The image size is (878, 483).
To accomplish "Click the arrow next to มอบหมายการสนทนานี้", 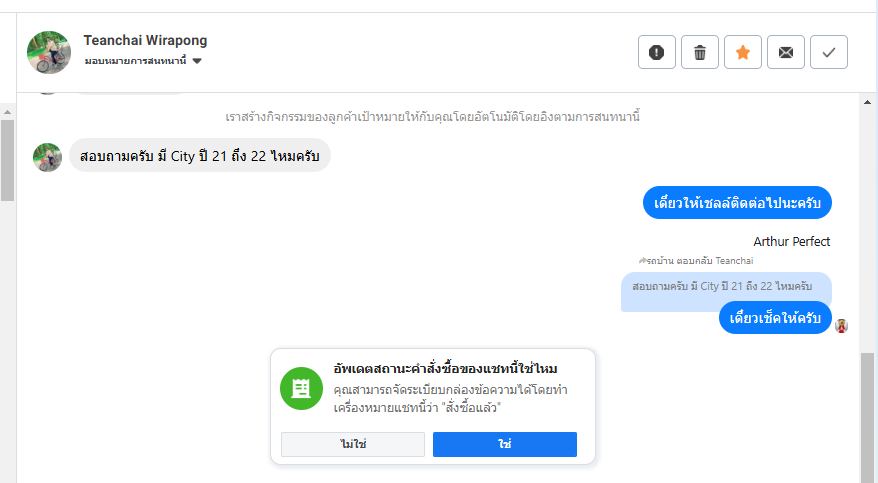I will click(x=197, y=61).
